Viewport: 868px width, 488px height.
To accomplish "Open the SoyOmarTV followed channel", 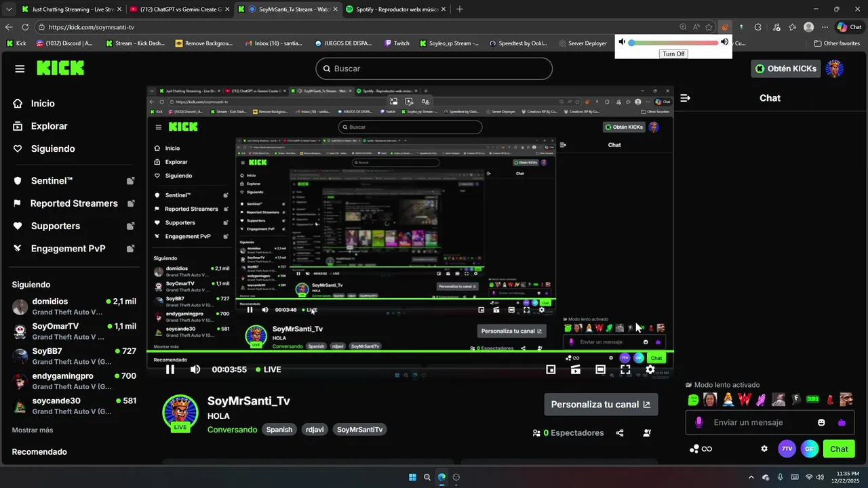I will pos(74,331).
